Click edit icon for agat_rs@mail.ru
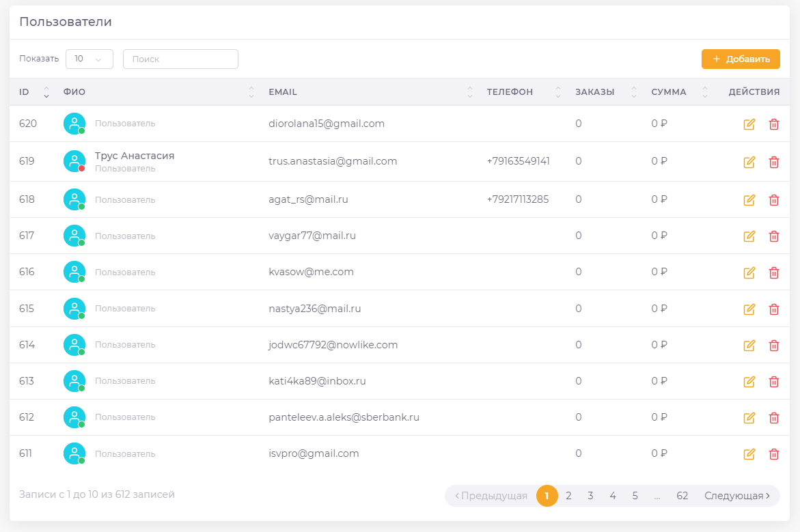This screenshot has width=800, height=532. tap(749, 200)
